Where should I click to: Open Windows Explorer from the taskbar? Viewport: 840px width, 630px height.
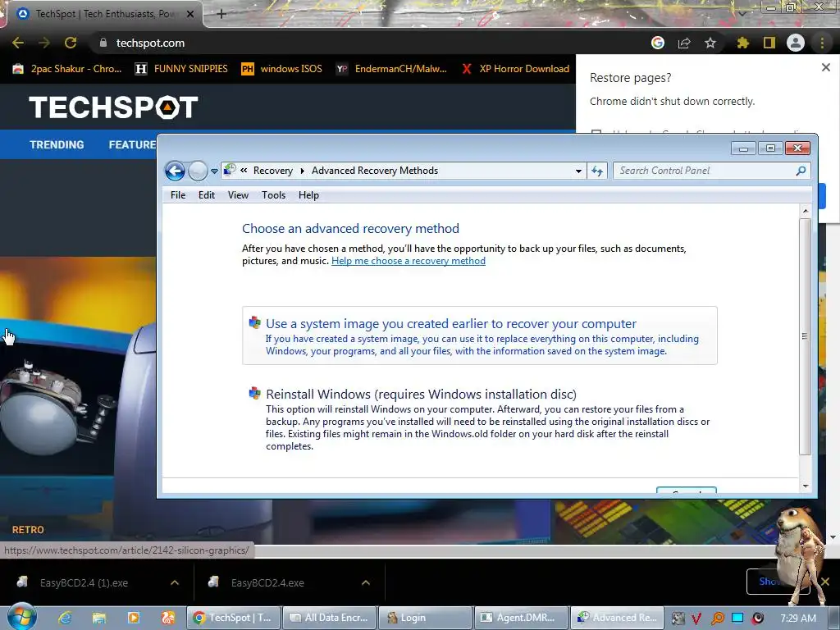click(x=99, y=618)
